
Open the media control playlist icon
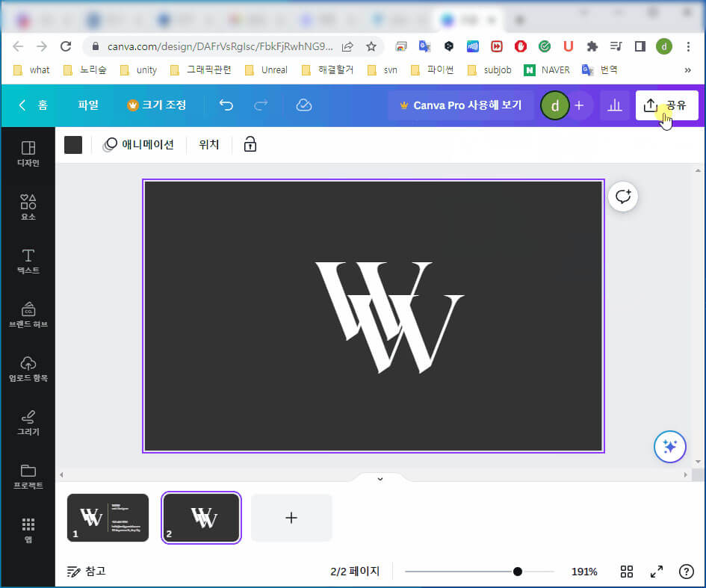point(616,46)
